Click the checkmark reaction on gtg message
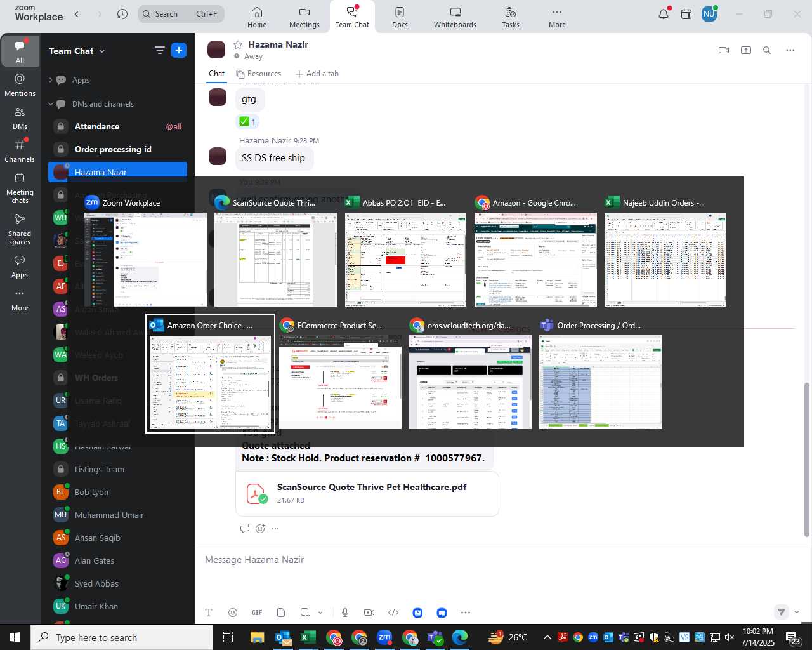This screenshot has width=812, height=650. [x=247, y=122]
